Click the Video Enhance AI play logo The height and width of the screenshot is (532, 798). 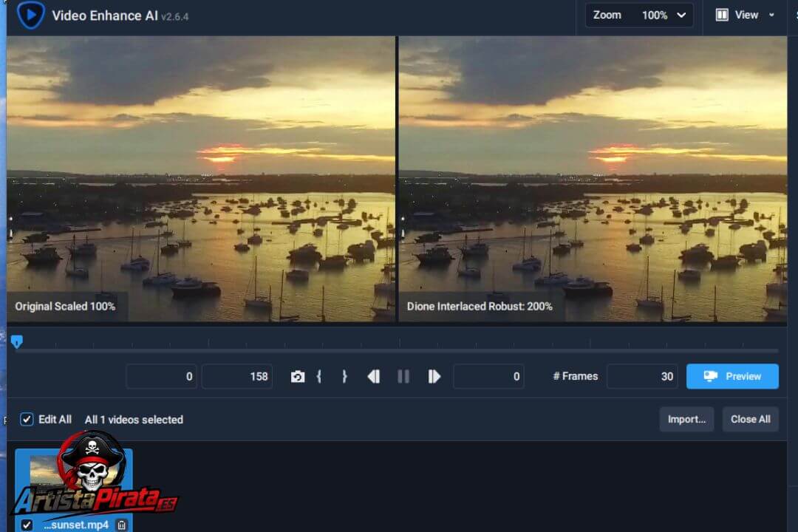[x=30, y=14]
